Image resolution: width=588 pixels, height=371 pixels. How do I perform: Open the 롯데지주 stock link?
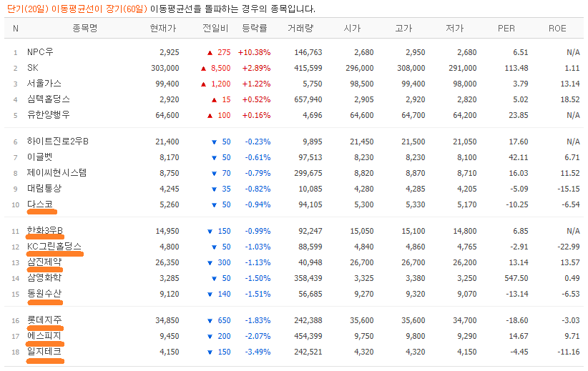pyautogui.click(x=44, y=320)
